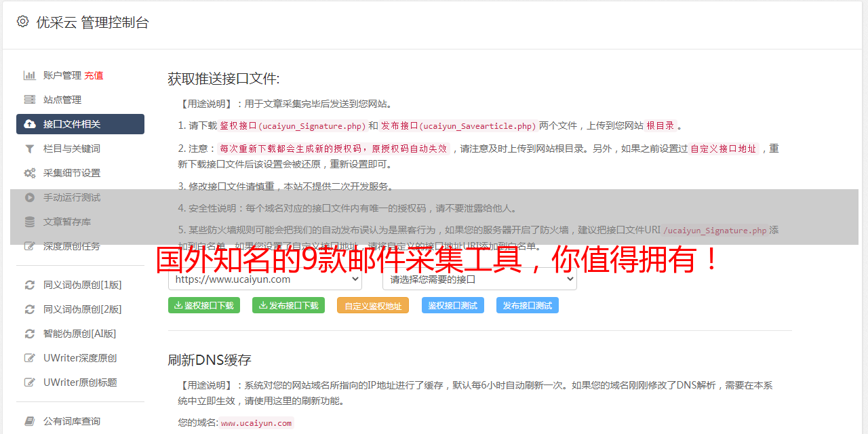Click the book icon for 公有词库查询
This screenshot has height=434, width=868.
tap(30, 421)
